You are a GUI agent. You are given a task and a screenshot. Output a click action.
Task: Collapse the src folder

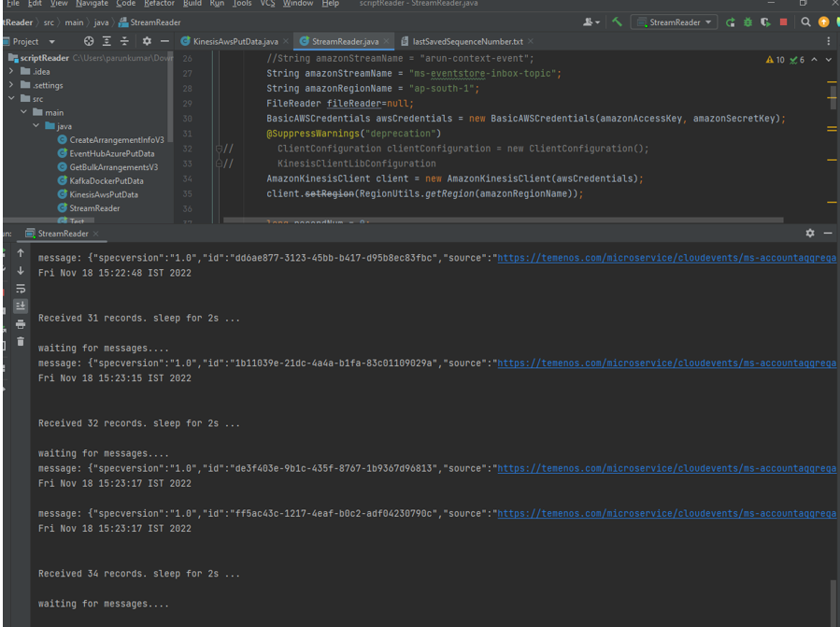(12, 98)
